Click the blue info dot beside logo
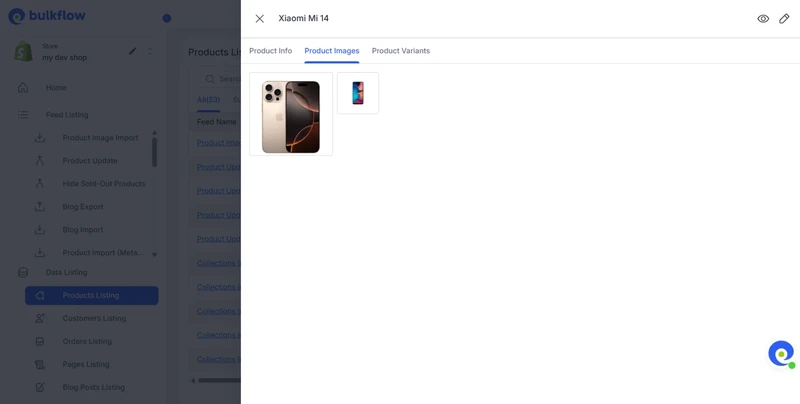The height and width of the screenshot is (404, 800). (x=166, y=18)
